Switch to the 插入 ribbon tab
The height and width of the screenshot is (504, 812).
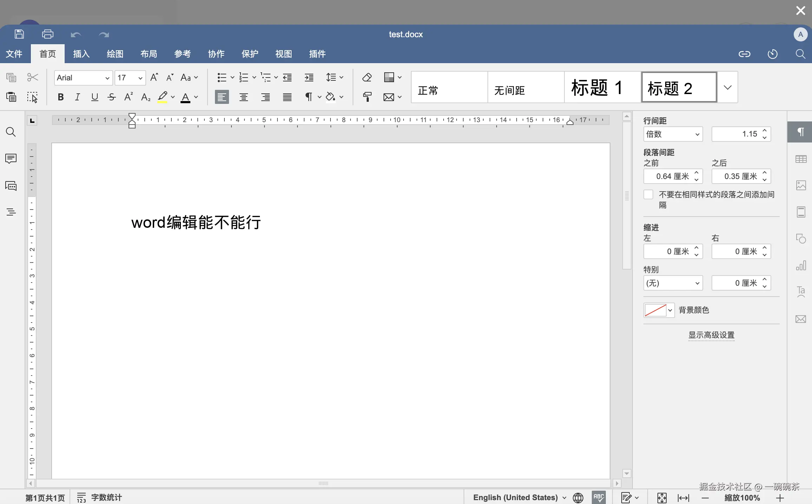[x=81, y=54]
